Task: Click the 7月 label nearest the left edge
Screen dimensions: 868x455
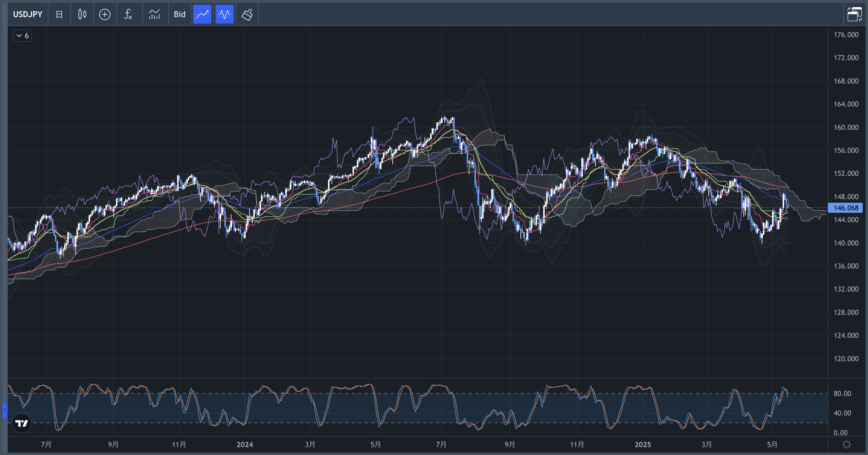Action: [46, 445]
